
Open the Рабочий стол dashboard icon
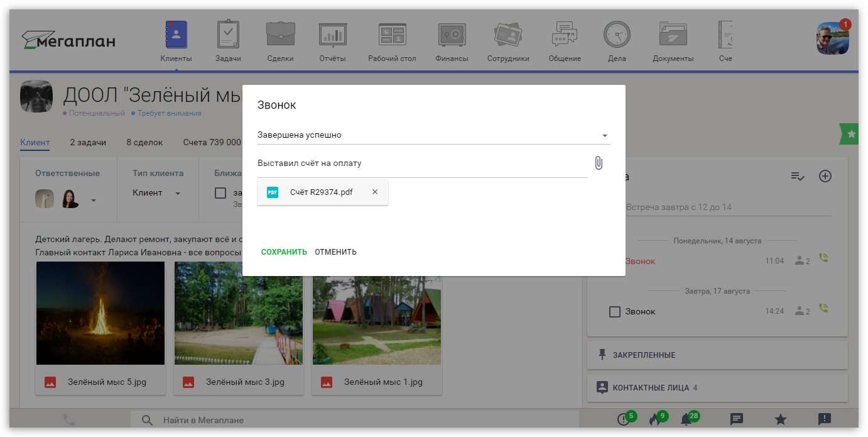pyautogui.click(x=392, y=34)
